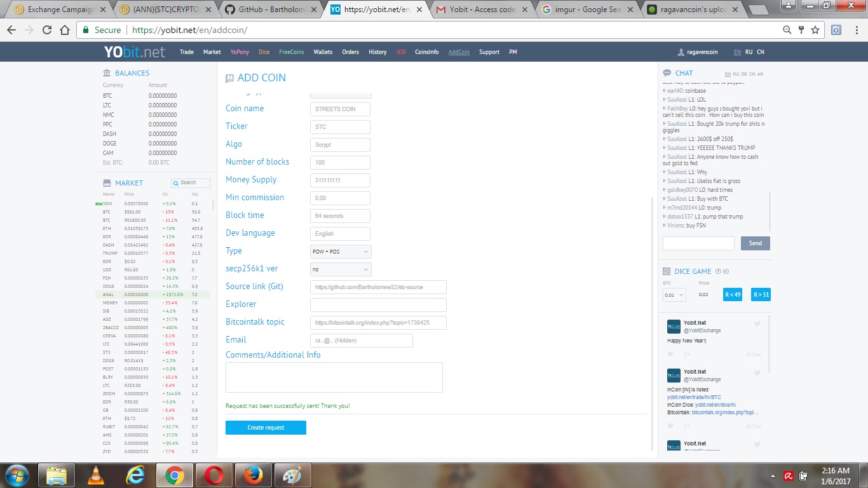Image resolution: width=868 pixels, height=488 pixels.
Task: Open Windows Explorer from the taskbar
Action: point(57,475)
